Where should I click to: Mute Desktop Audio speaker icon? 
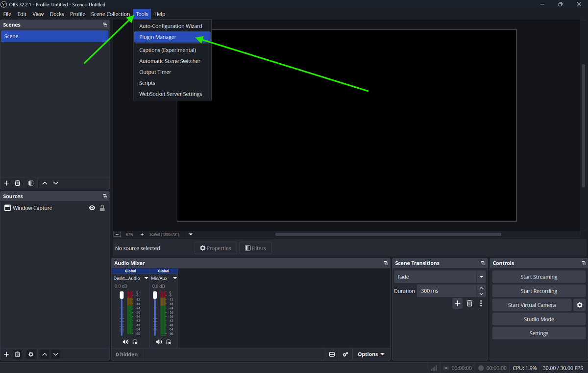point(125,342)
